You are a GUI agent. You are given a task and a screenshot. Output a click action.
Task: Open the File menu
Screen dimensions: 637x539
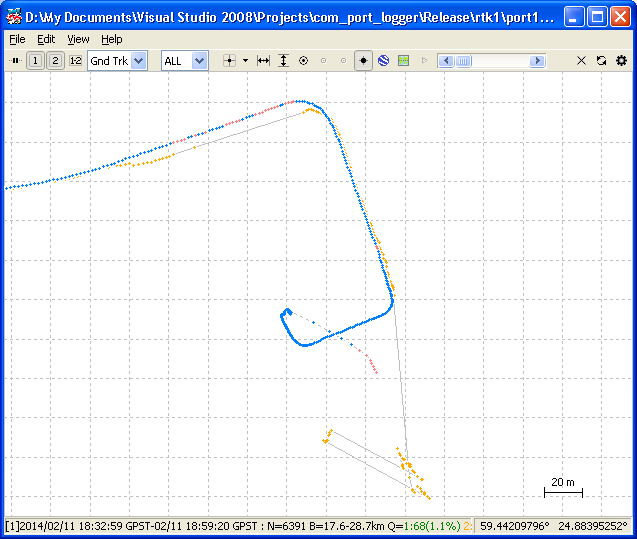(x=17, y=39)
